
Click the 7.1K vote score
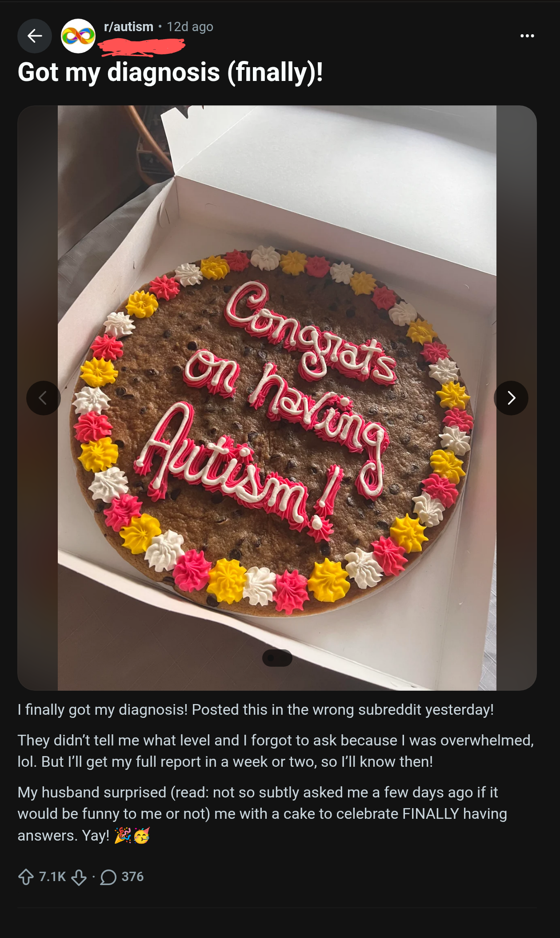[52, 877]
